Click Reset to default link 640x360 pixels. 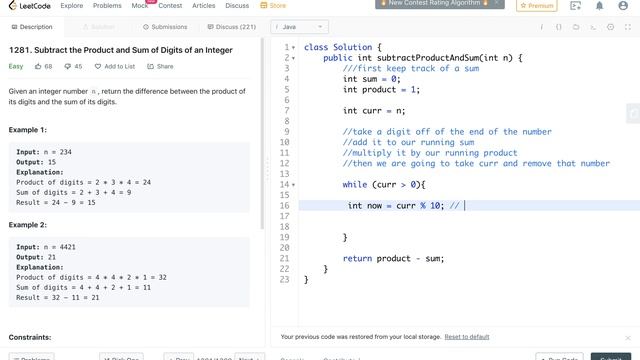(467, 337)
